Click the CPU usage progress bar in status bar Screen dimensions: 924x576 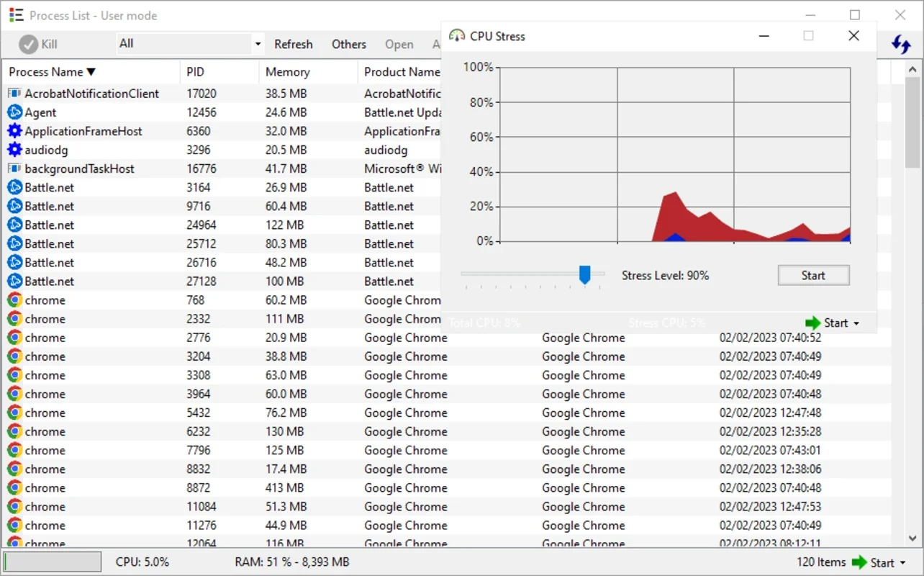tap(52, 562)
